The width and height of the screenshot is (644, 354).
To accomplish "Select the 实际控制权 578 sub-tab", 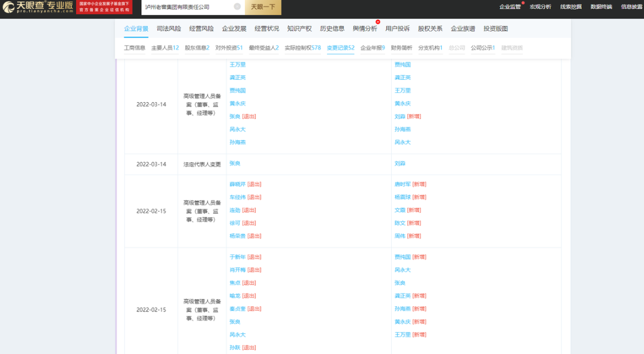I will (302, 48).
